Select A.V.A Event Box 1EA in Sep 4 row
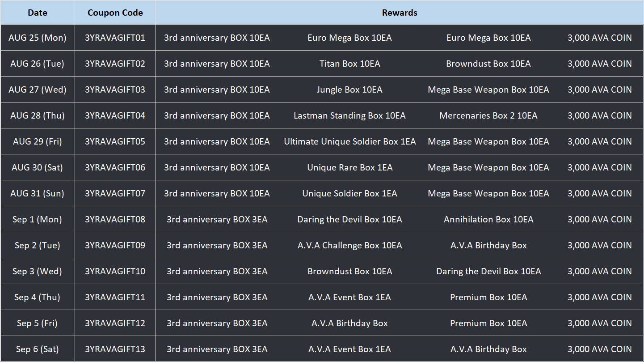Image resolution: width=644 pixels, height=362 pixels. 350,297
